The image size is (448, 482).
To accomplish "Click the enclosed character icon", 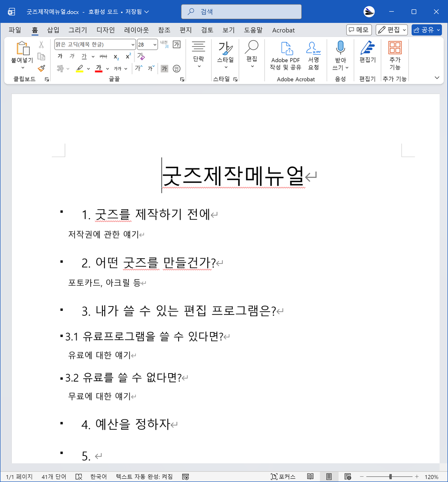I will pyautogui.click(x=177, y=69).
